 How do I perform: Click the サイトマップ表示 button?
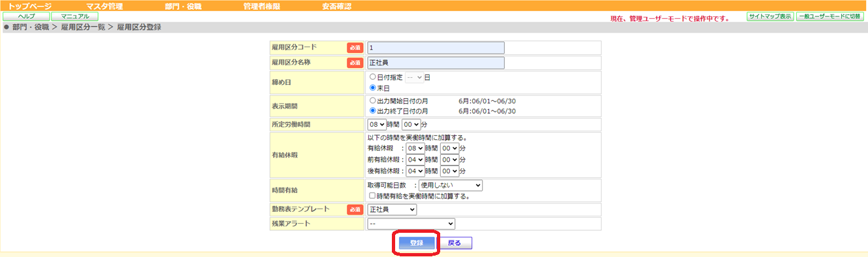click(x=770, y=16)
